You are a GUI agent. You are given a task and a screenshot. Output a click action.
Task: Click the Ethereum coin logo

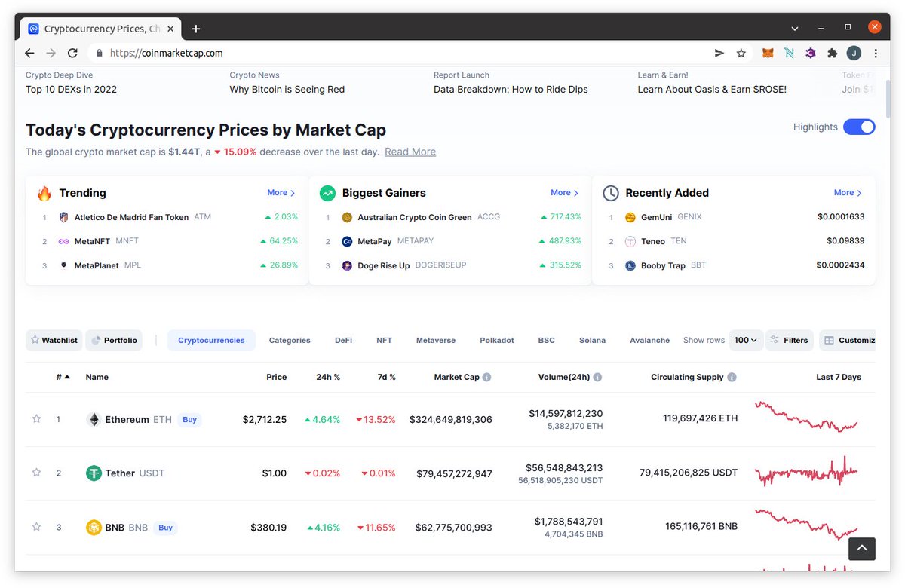pyautogui.click(x=94, y=419)
